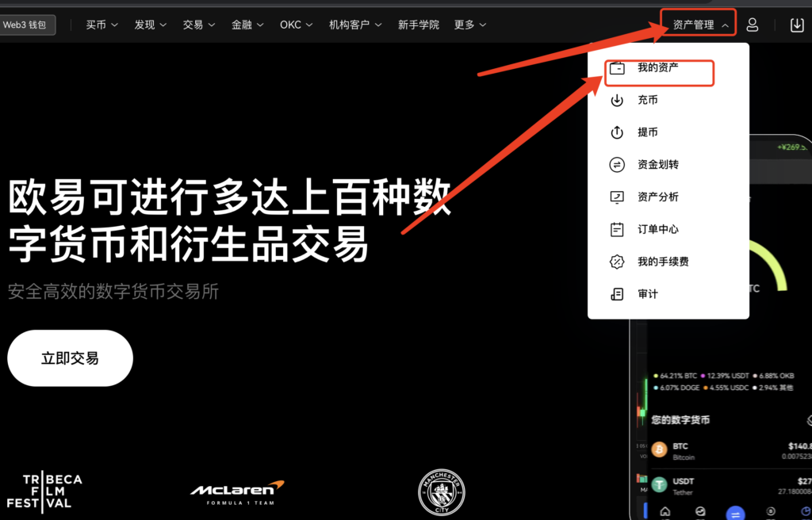Expand the 更多 dropdown menu
Image resolution: width=812 pixels, height=520 pixels.
[x=470, y=25]
